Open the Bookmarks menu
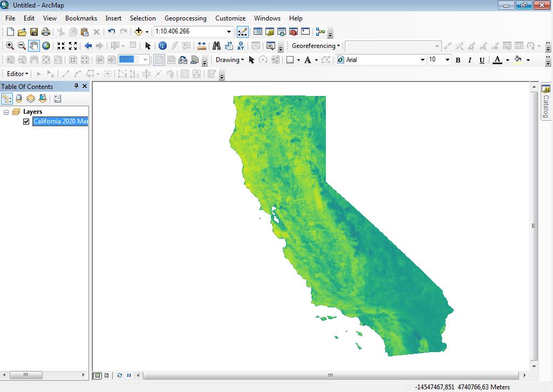Screen dimensions: 553x392 coord(81,18)
